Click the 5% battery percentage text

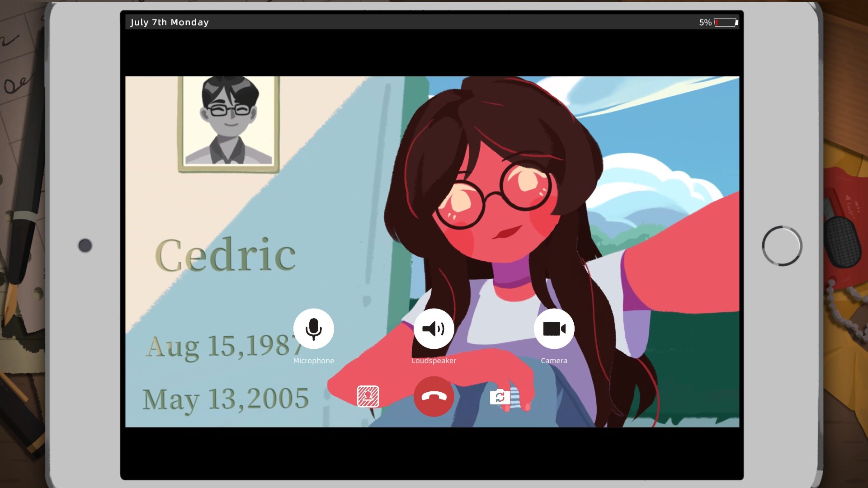705,23
